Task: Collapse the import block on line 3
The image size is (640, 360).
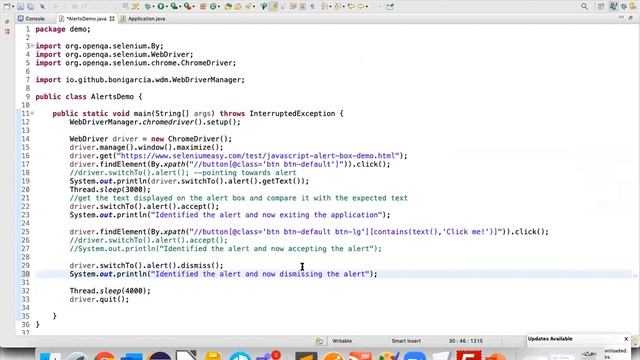Action: pyautogui.click(x=32, y=46)
